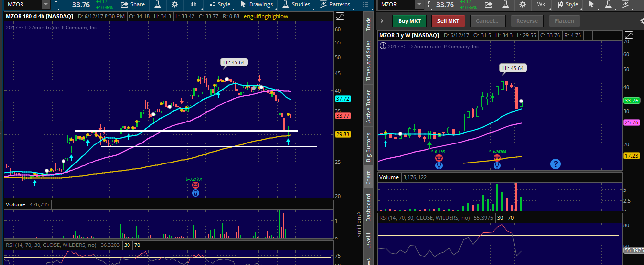Open studies flask icon at right toolbar end

click(x=608, y=5)
